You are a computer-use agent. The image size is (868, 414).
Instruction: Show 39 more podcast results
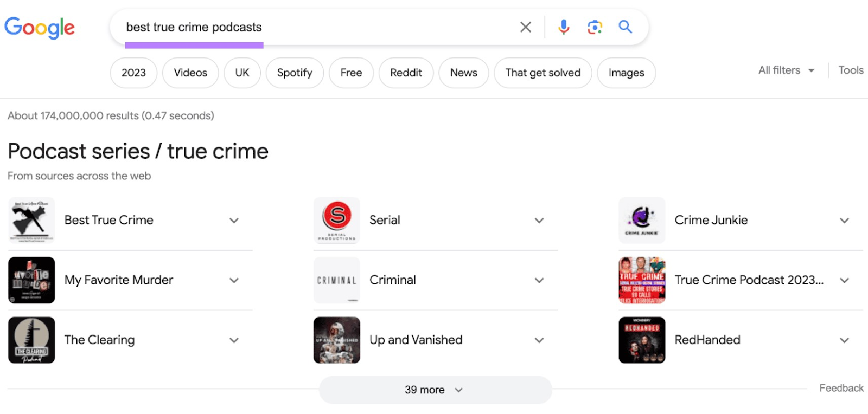click(x=434, y=389)
